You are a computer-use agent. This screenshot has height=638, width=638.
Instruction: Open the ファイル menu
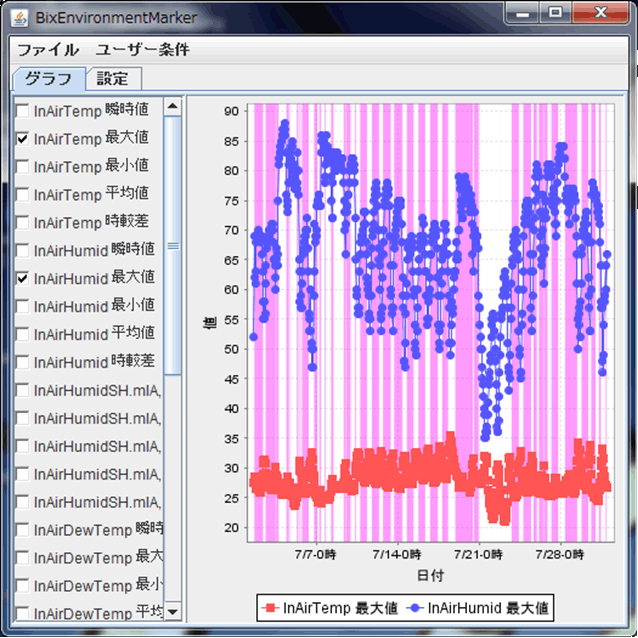(47, 50)
